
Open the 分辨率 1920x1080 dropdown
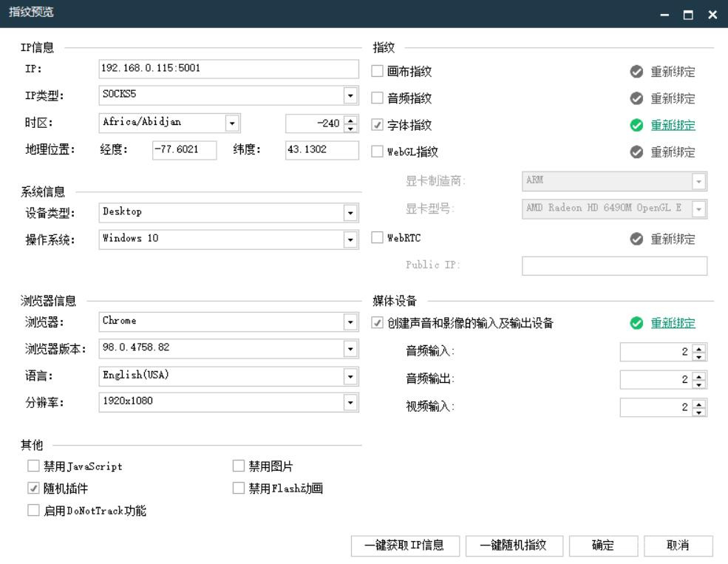(x=350, y=402)
